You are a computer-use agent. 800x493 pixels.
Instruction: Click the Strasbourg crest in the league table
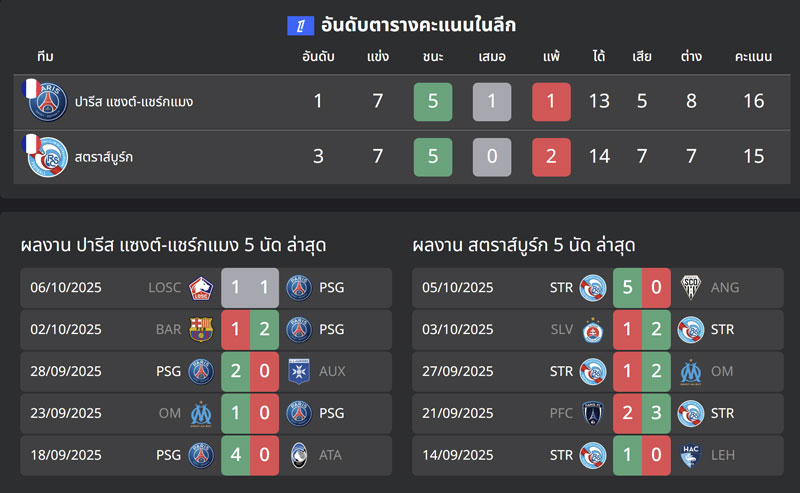(x=46, y=156)
